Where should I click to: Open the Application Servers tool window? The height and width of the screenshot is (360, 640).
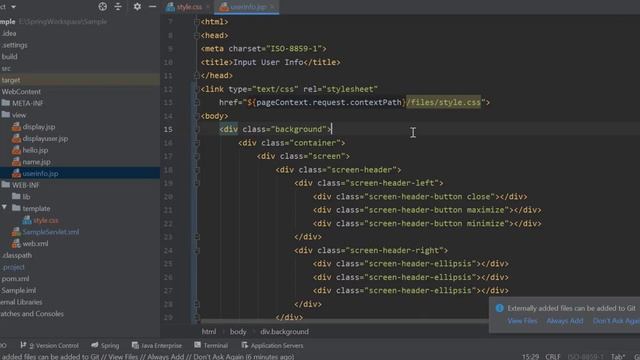(x=272, y=346)
